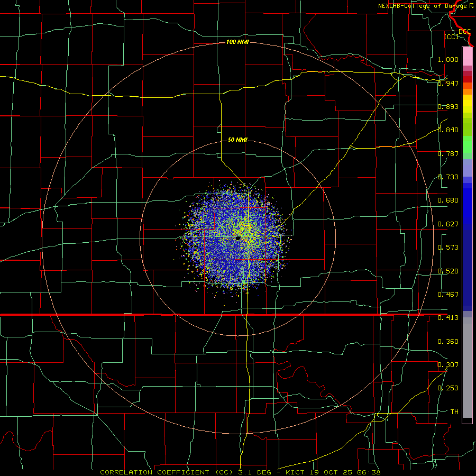Click the 0.733 legend value
Viewport: 476px width, 476px height.
[448, 177]
